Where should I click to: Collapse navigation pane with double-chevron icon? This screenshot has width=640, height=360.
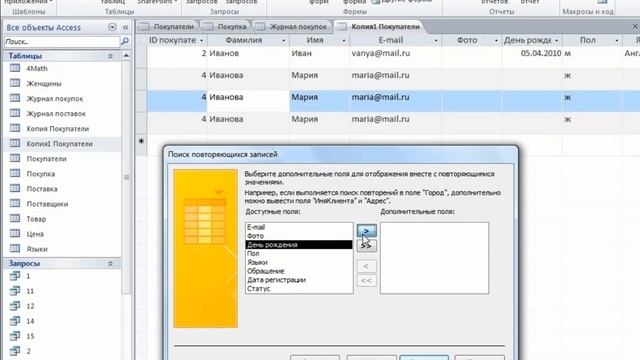click(125, 27)
